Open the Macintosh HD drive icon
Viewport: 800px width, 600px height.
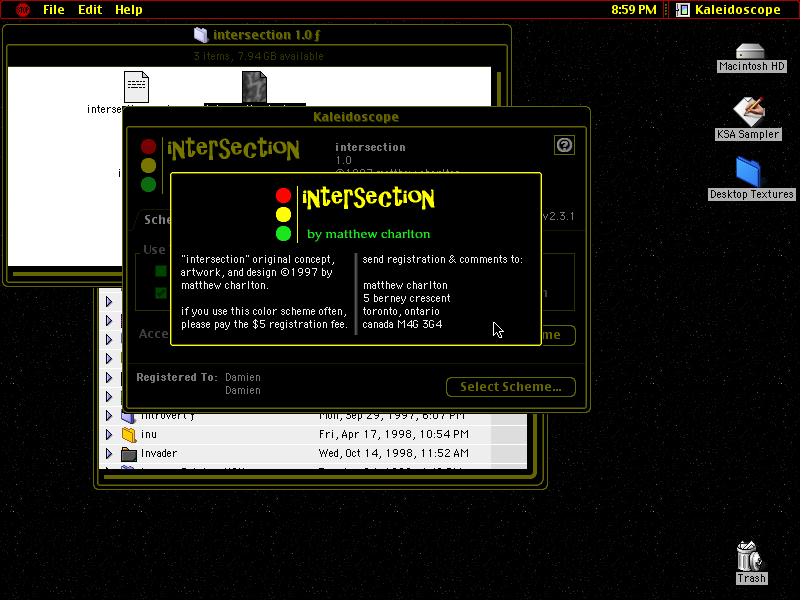(750, 51)
